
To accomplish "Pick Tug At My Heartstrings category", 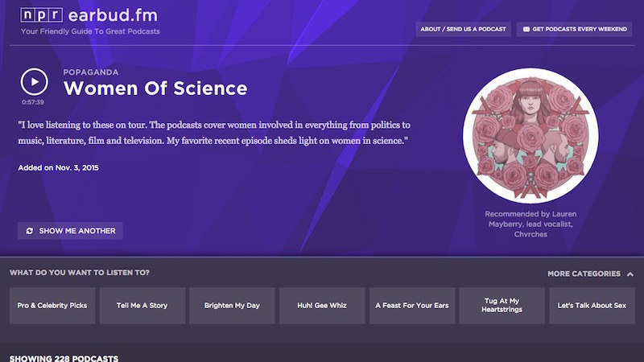I will [x=502, y=306].
